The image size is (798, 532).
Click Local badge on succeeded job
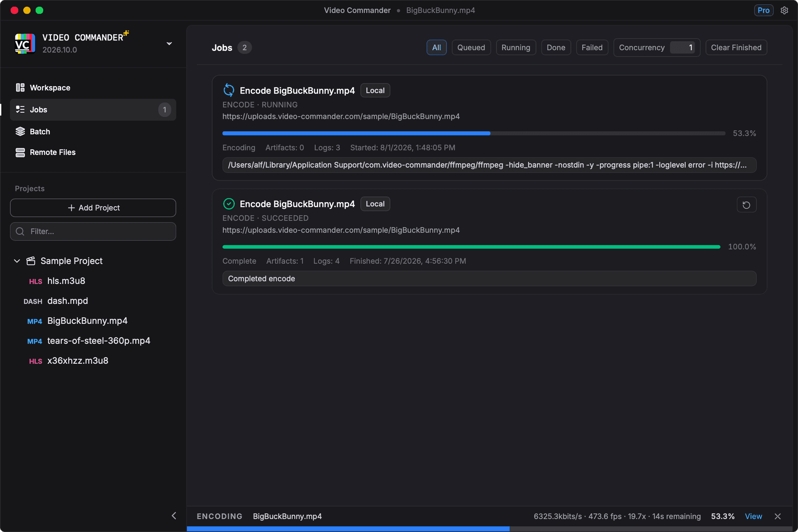(375, 204)
